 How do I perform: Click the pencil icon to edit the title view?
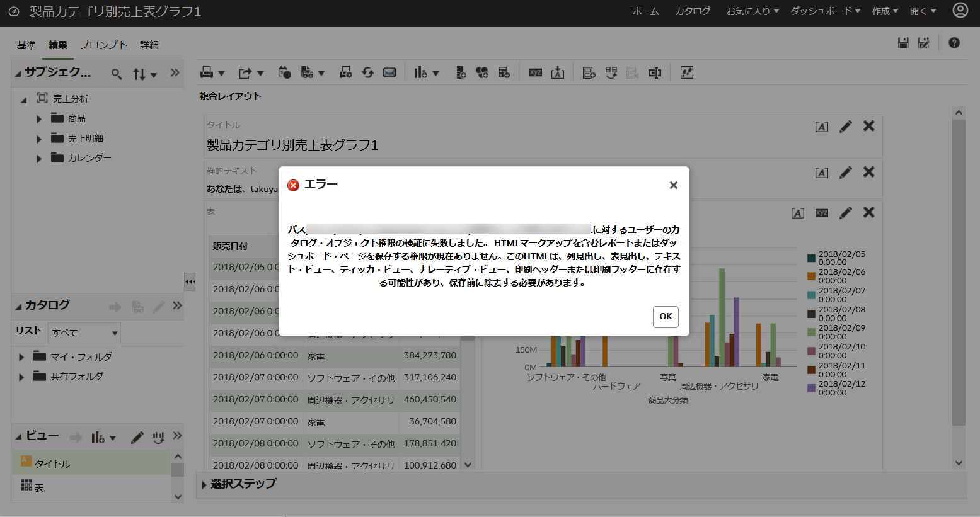point(845,126)
